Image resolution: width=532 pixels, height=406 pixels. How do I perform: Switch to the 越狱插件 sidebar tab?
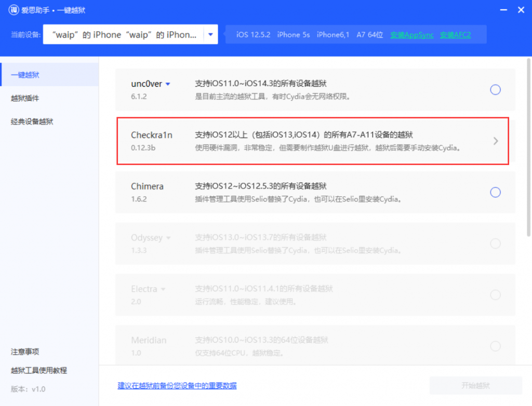coord(25,98)
